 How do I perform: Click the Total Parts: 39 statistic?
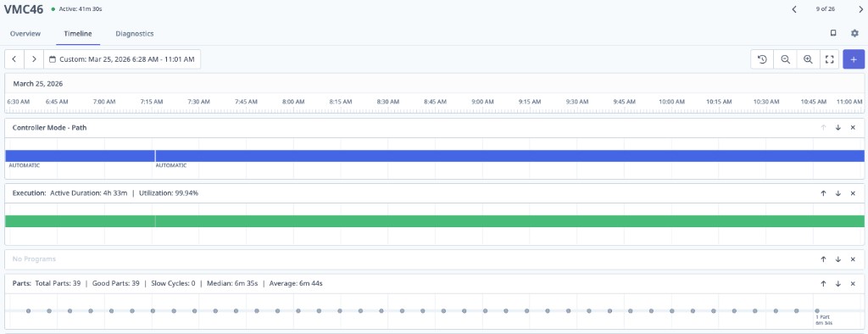(58, 283)
